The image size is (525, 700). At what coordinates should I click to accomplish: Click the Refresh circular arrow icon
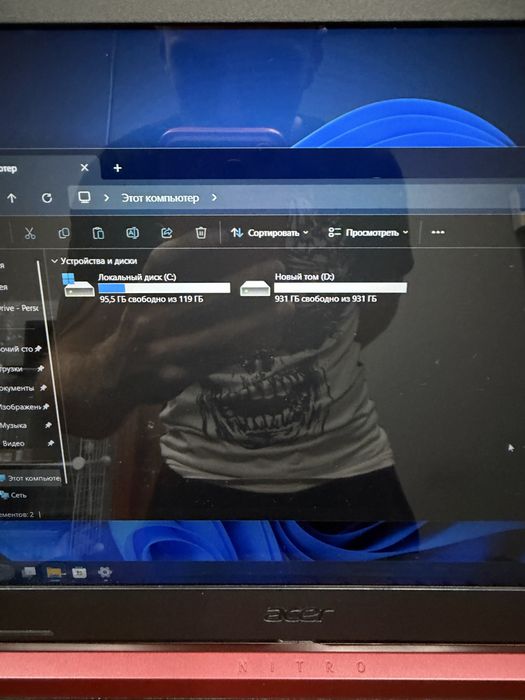pyautogui.click(x=47, y=198)
